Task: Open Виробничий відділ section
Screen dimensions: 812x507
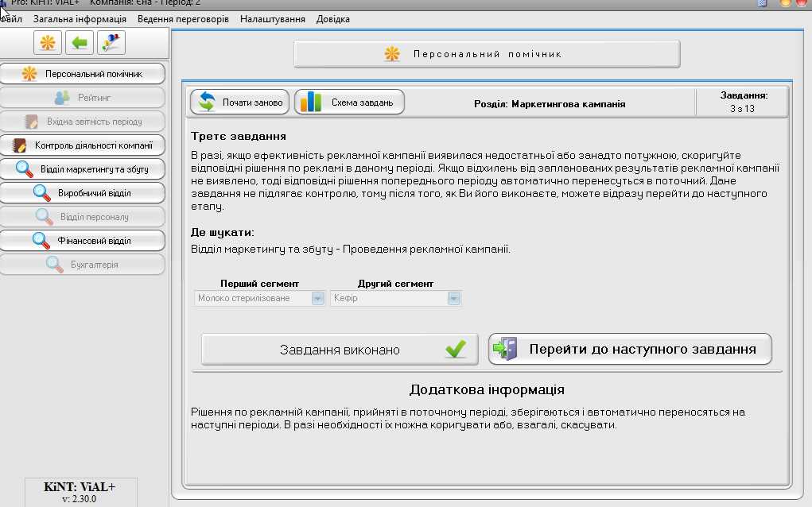Action: (x=83, y=193)
